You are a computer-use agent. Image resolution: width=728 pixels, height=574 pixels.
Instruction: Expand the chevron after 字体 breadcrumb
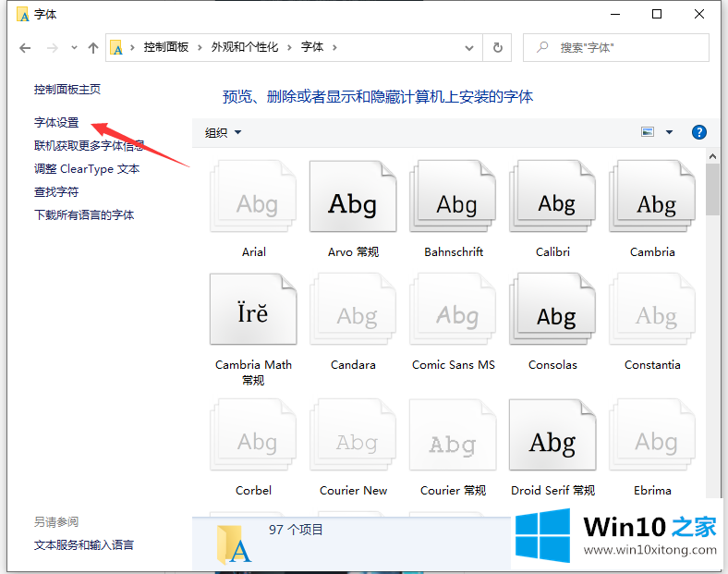(334, 47)
